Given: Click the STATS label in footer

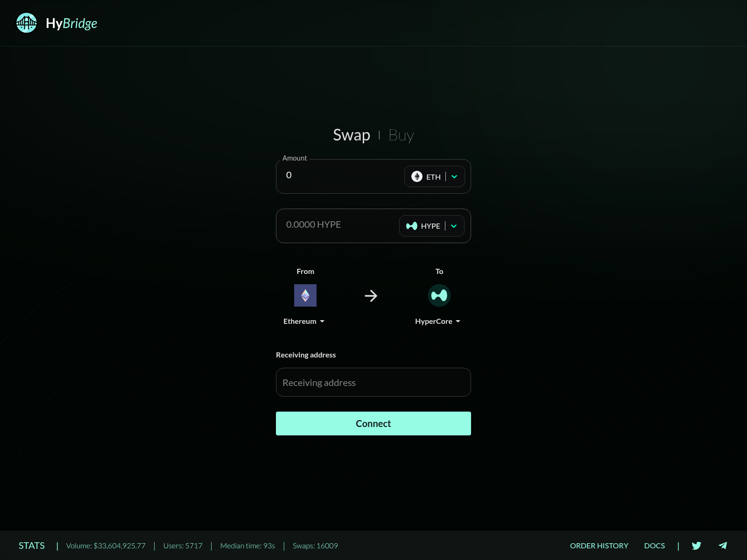Looking at the screenshot, I should pyautogui.click(x=32, y=546).
